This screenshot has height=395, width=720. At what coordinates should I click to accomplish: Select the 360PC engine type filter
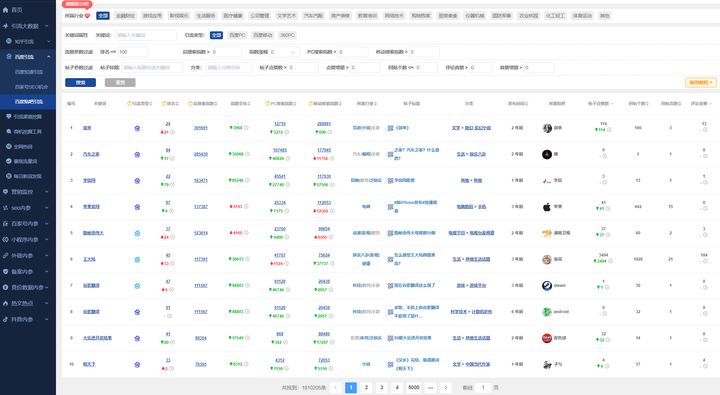[287, 35]
